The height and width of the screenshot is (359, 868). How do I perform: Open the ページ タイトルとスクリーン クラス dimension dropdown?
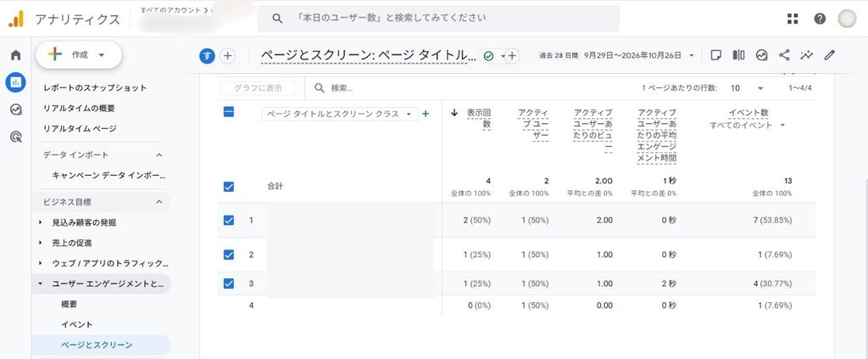point(339,114)
